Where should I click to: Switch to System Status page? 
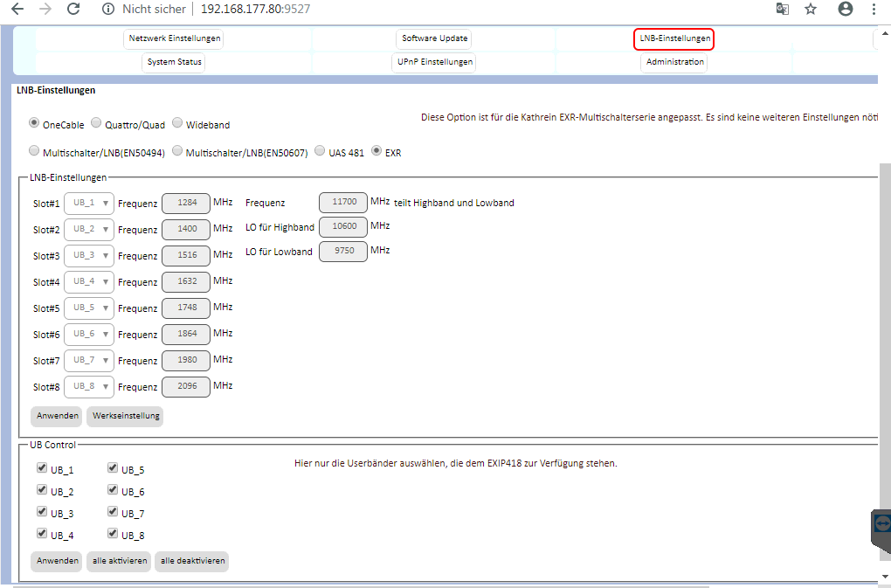[174, 62]
